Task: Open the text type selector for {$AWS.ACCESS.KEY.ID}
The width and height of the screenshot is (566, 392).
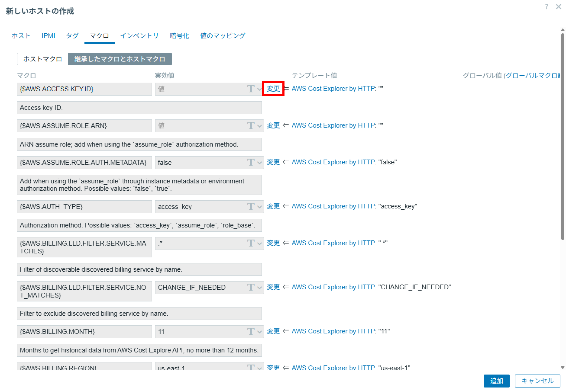Action: pyautogui.click(x=254, y=89)
